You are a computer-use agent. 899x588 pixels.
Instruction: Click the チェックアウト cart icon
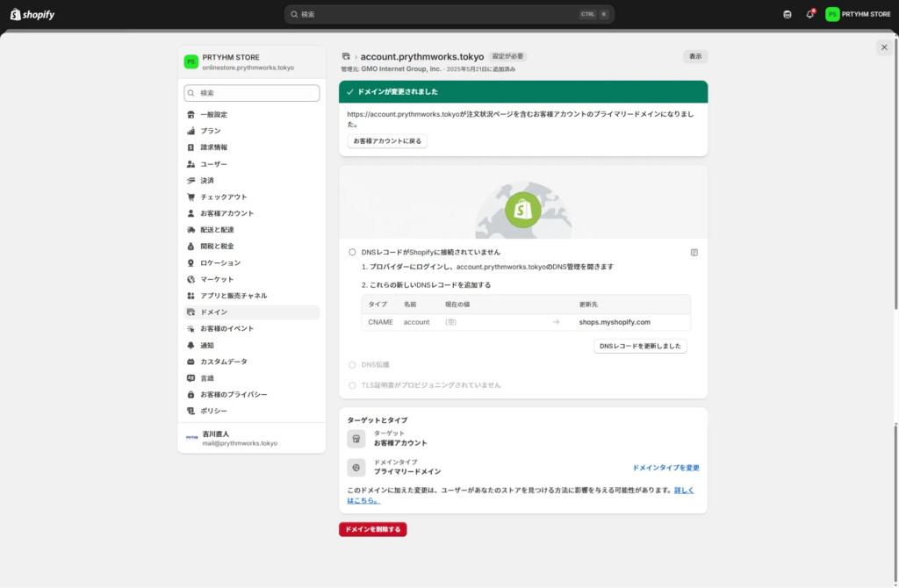(x=191, y=197)
